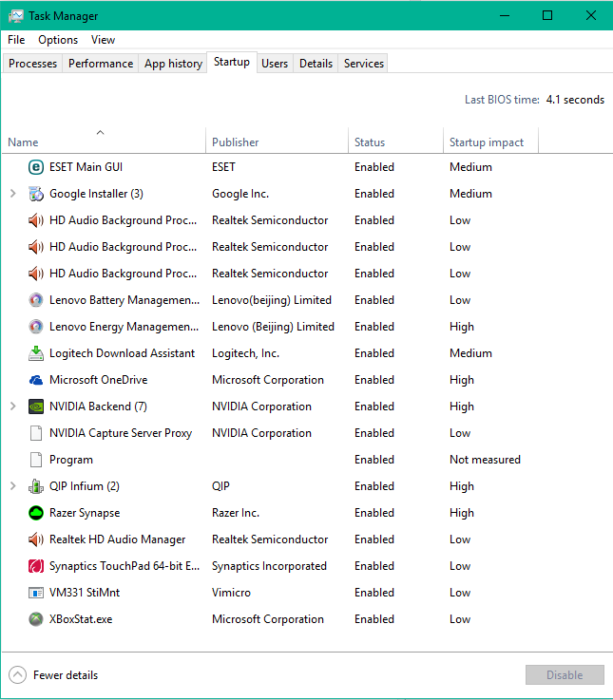Click the NVIDIA Backend icon
This screenshot has width=613, height=700.
click(x=36, y=407)
